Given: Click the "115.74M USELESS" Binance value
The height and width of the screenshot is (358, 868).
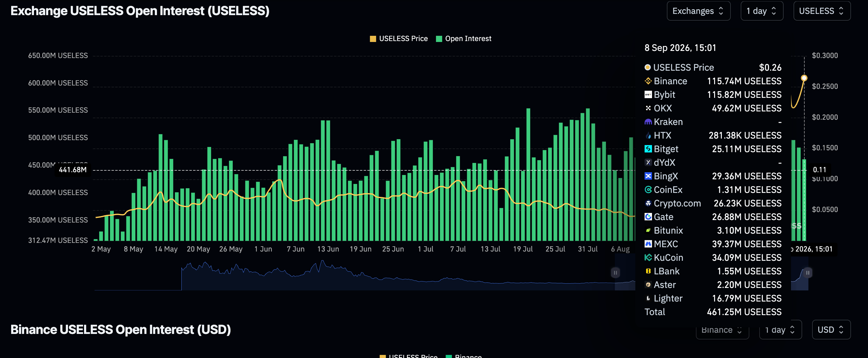Looking at the screenshot, I should 744,81.
